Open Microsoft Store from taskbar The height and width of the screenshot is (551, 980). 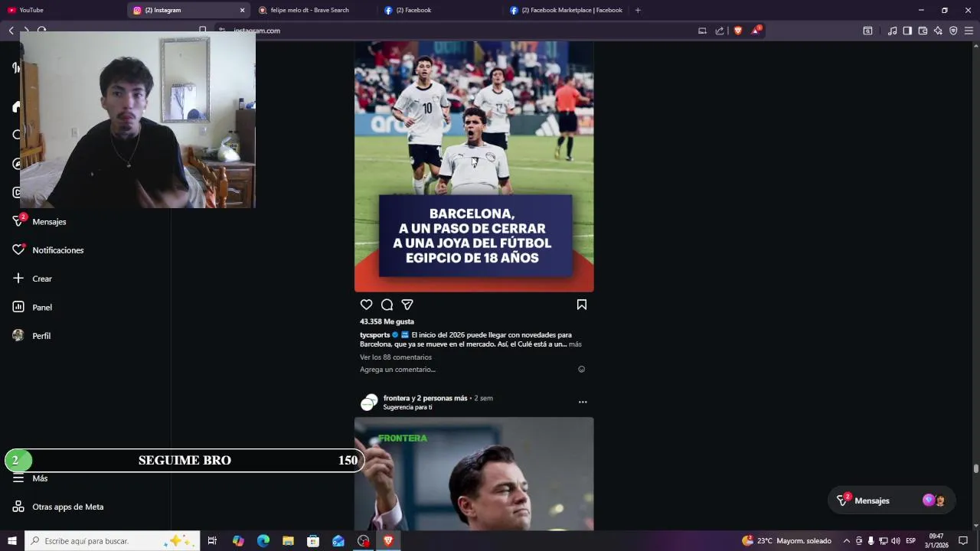click(313, 541)
